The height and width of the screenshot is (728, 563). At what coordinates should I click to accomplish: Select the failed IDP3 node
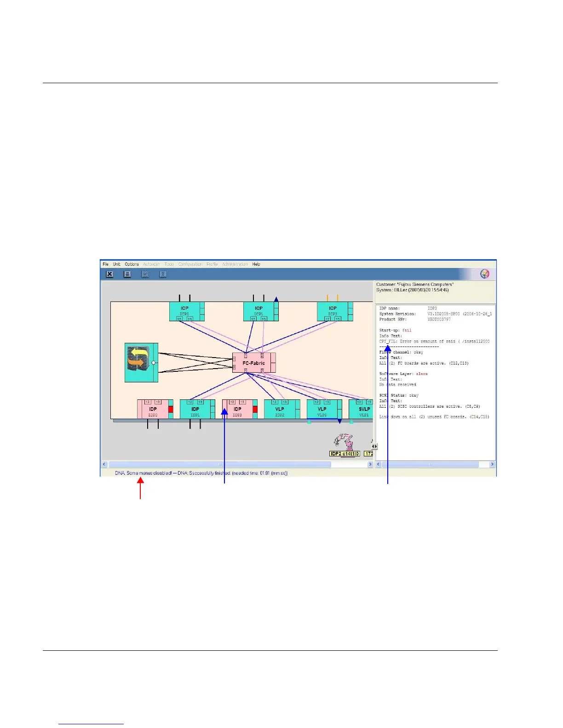pos(240,409)
